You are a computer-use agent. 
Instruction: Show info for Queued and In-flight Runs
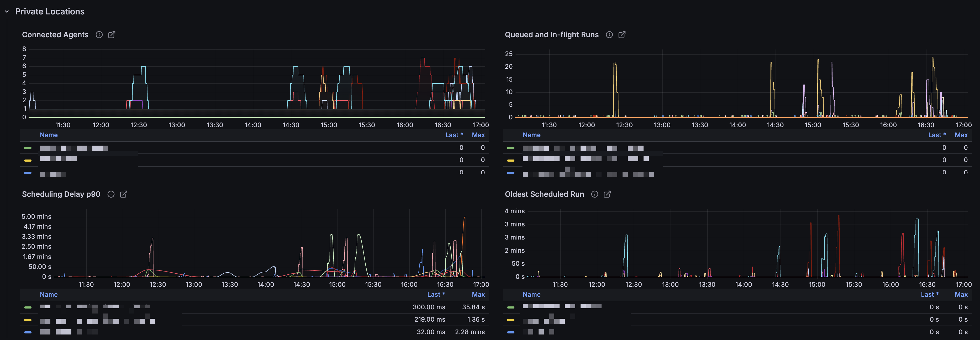tap(609, 35)
